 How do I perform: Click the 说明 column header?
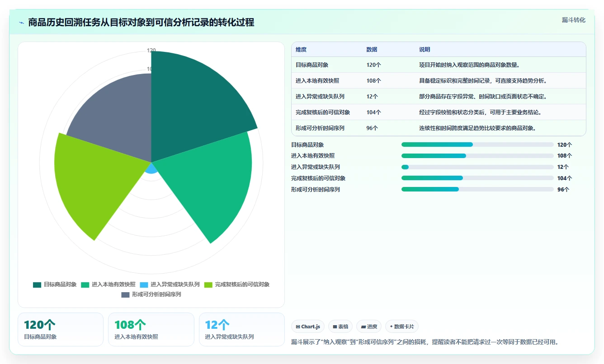pyautogui.click(x=425, y=50)
